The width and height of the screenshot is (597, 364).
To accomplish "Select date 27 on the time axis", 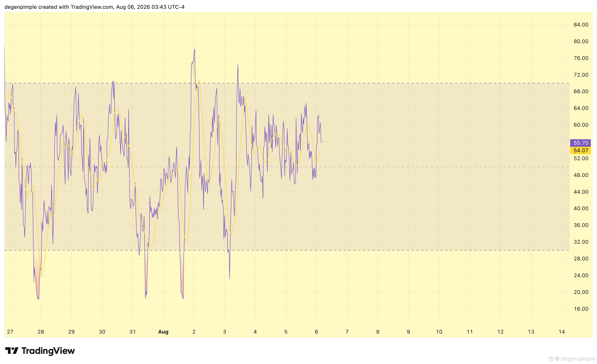I will [x=10, y=332].
